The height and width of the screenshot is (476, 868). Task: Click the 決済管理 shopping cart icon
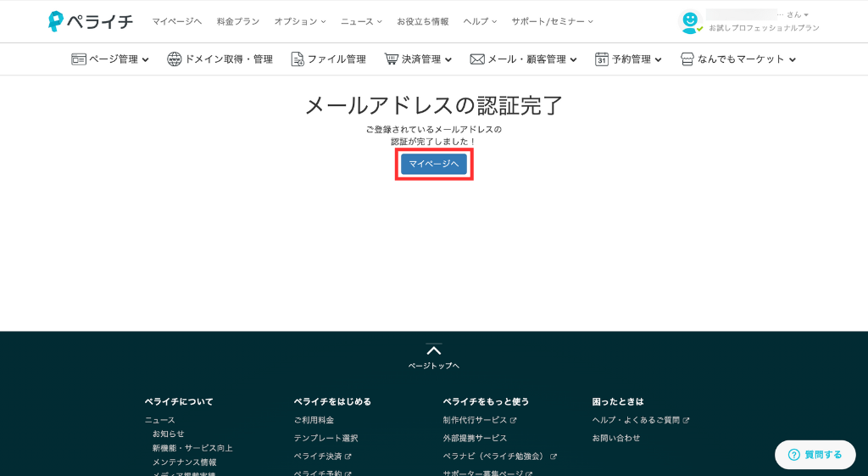pyautogui.click(x=392, y=59)
